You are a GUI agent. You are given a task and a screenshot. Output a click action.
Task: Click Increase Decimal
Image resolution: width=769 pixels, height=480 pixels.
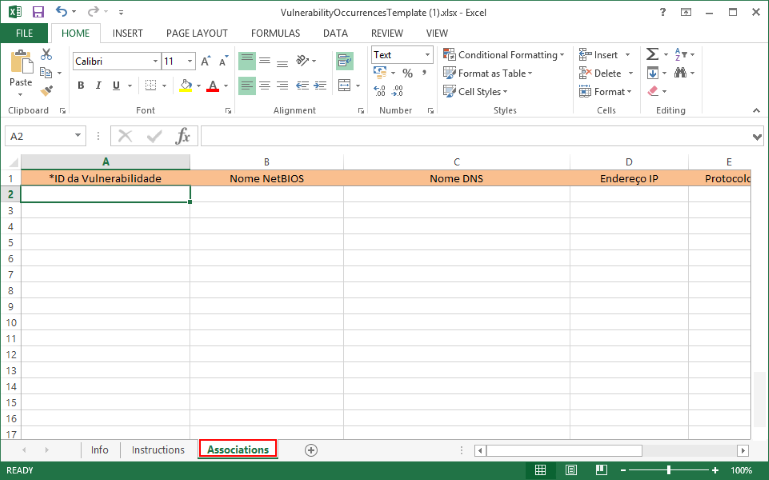coord(380,91)
